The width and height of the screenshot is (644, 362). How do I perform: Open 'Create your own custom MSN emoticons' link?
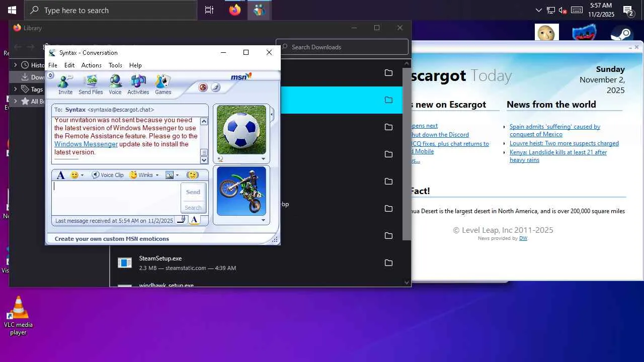click(112, 239)
